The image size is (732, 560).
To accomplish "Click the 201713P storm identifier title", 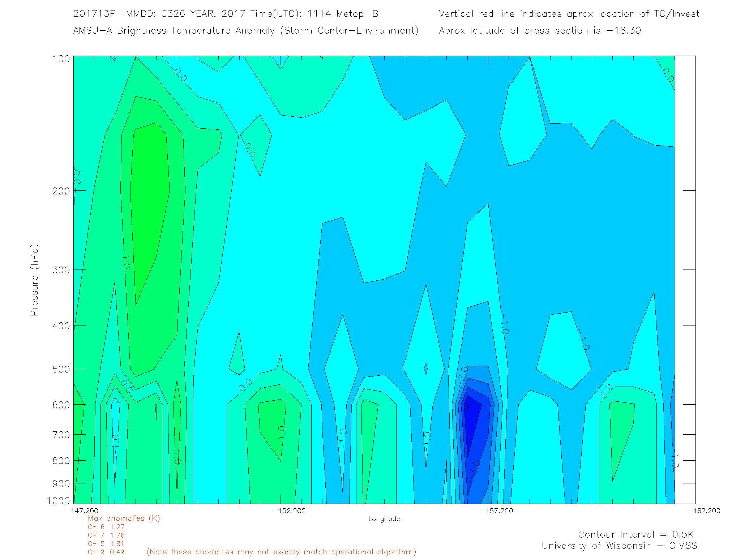I will (x=94, y=14).
